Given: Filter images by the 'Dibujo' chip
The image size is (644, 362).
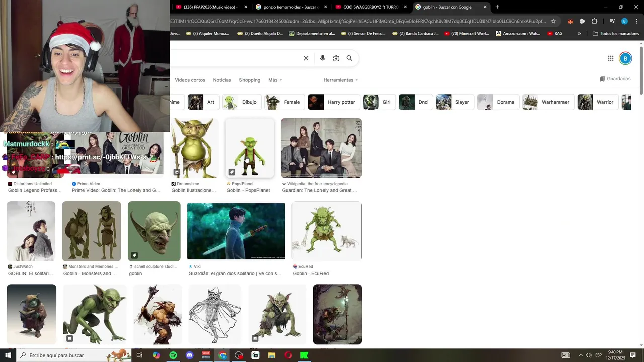Looking at the screenshot, I should point(242,102).
